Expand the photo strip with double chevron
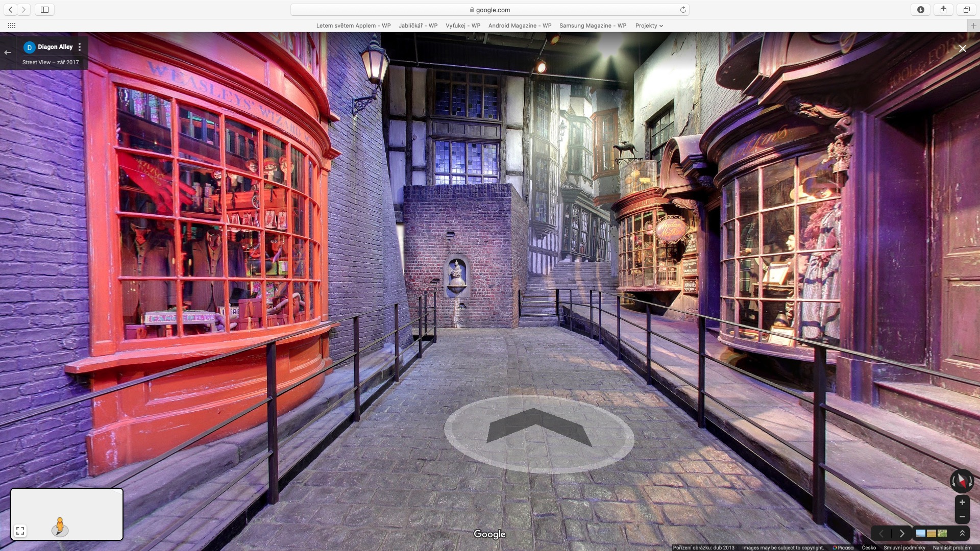Viewport: 980px width, 551px height. click(x=962, y=533)
